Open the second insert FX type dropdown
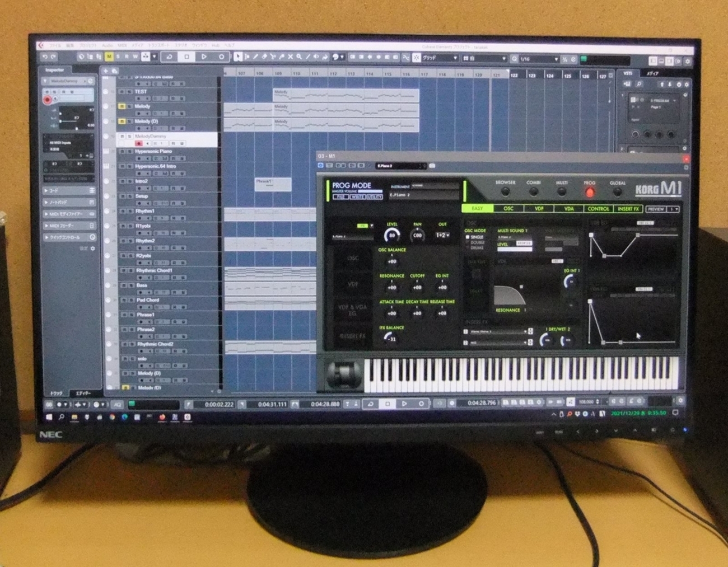 click(x=498, y=342)
